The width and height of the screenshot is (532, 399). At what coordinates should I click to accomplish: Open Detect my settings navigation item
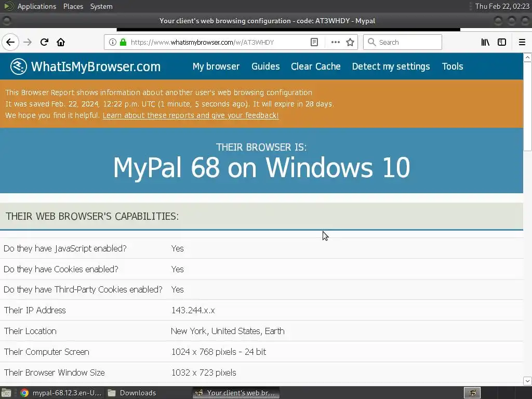pyautogui.click(x=391, y=66)
